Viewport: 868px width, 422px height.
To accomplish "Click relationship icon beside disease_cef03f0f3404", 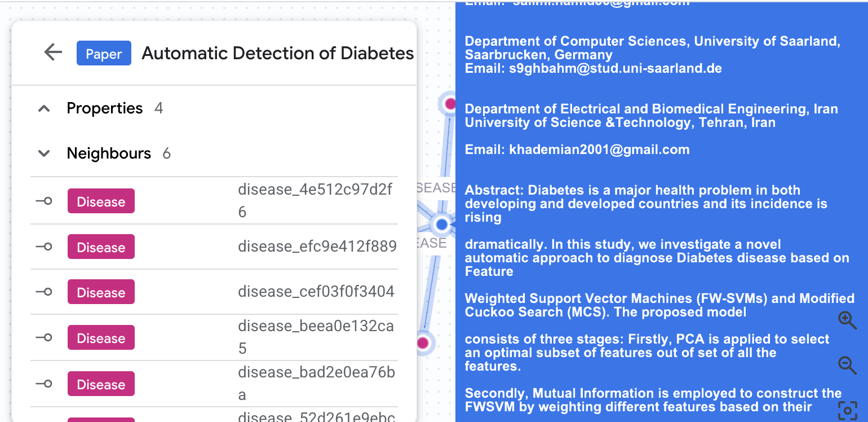I will pyautogui.click(x=44, y=292).
